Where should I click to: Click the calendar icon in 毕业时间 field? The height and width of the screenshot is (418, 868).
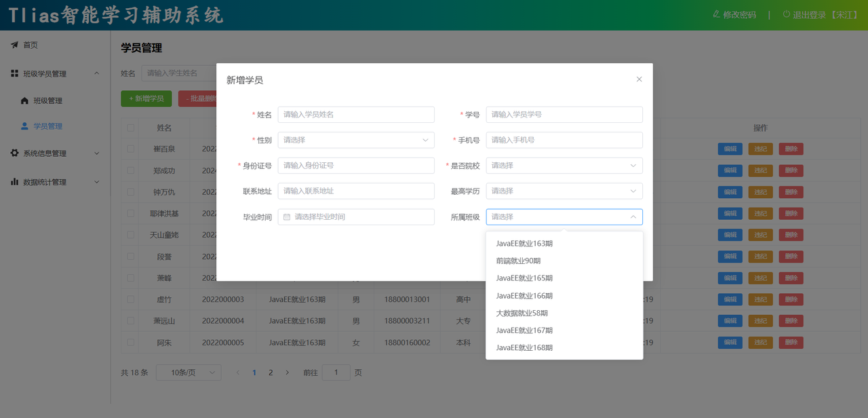[287, 217]
